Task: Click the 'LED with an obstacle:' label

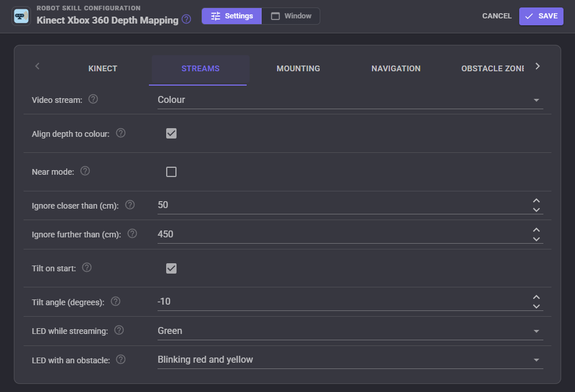Action: pos(71,360)
